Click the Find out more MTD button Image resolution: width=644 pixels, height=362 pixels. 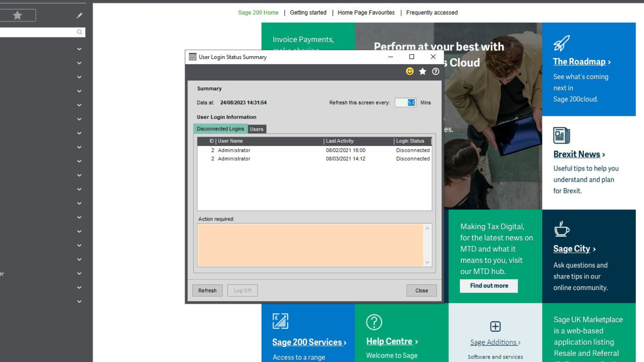489,286
